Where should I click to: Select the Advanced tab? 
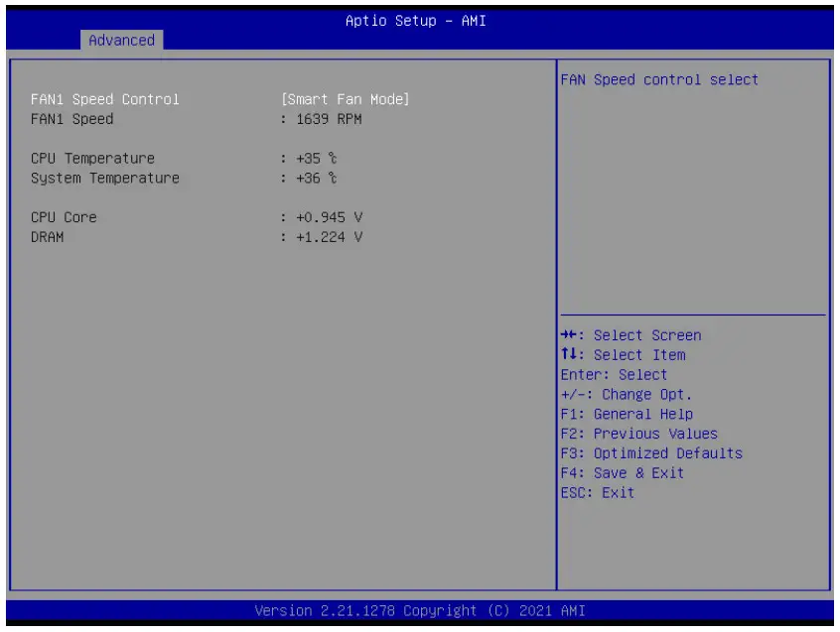coord(120,42)
